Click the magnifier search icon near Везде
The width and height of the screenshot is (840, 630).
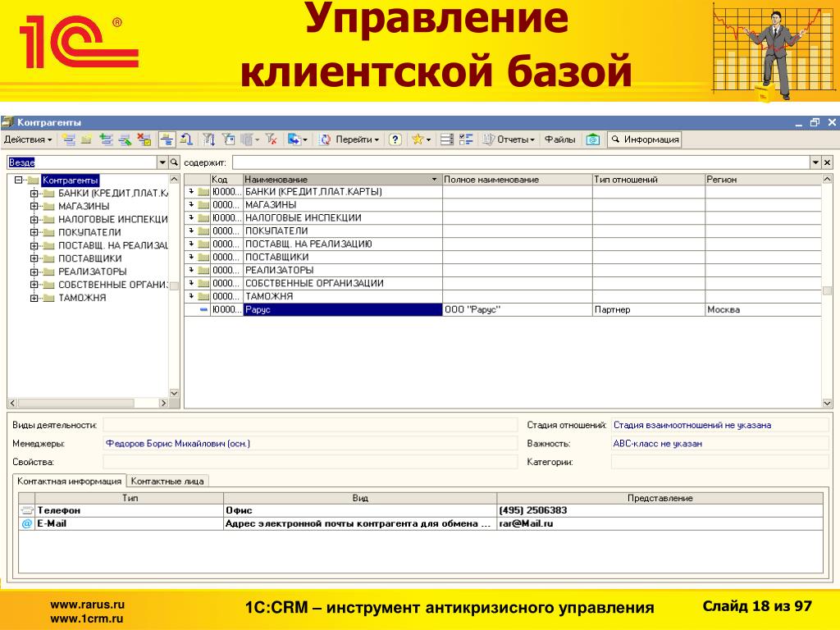174,162
